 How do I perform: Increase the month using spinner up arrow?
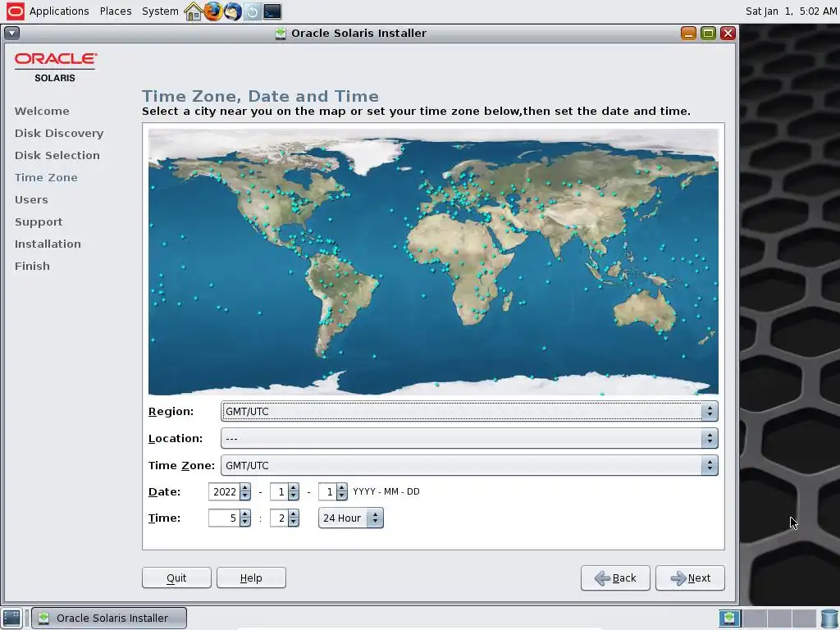[x=293, y=487]
